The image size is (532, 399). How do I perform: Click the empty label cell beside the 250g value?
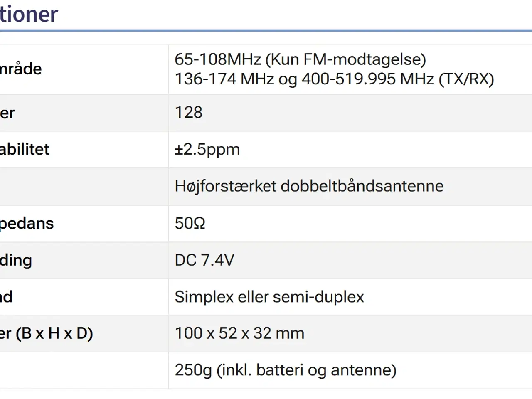[83, 370]
